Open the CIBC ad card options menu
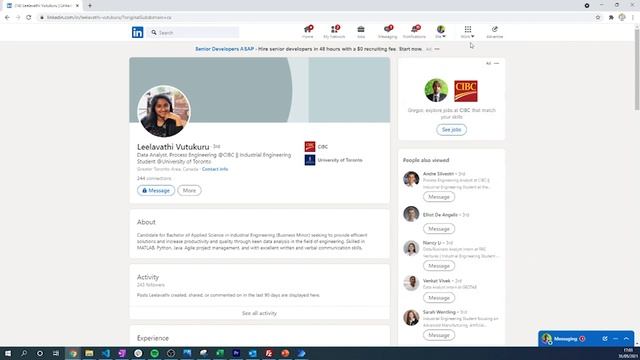640x360 pixels. [496, 63]
